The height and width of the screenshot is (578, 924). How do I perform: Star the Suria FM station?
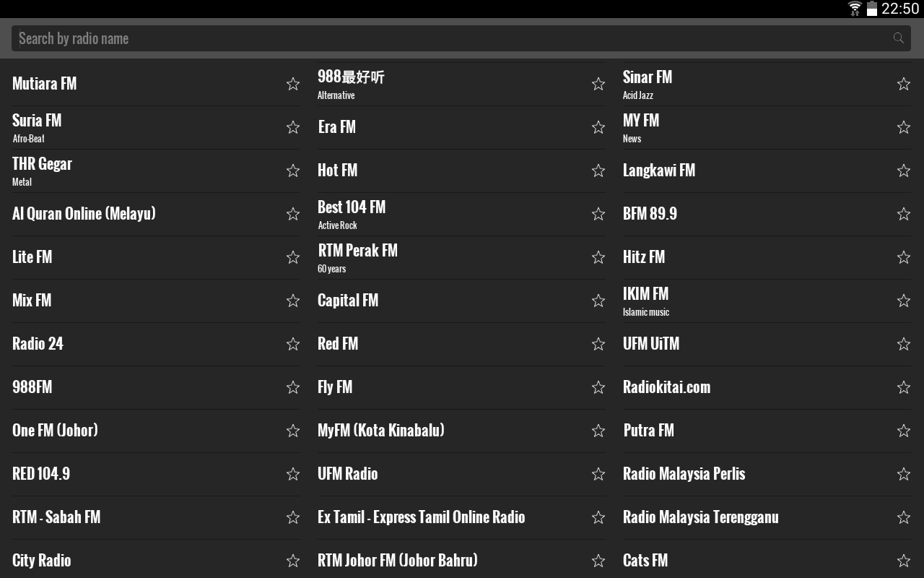[x=293, y=127]
